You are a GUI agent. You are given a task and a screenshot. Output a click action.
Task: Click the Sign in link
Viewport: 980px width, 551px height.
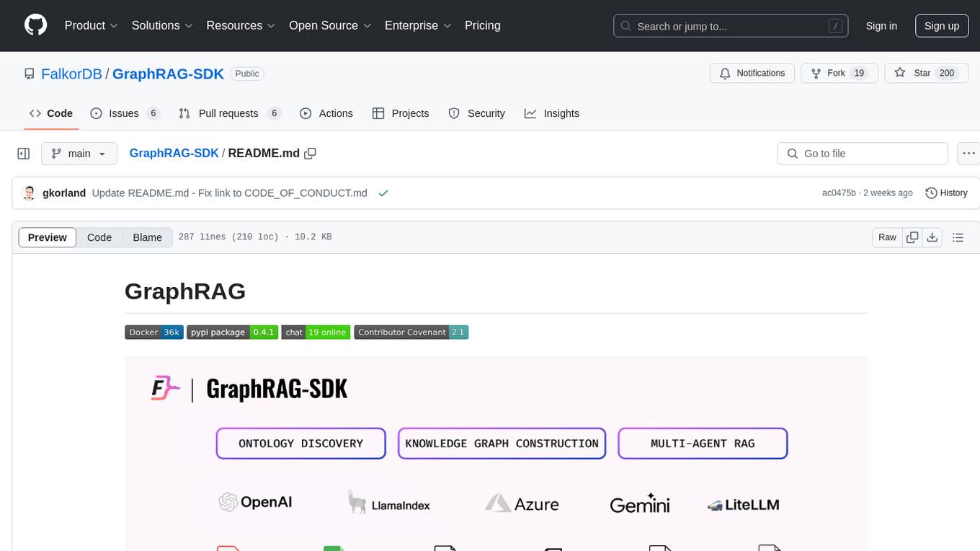coord(881,26)
